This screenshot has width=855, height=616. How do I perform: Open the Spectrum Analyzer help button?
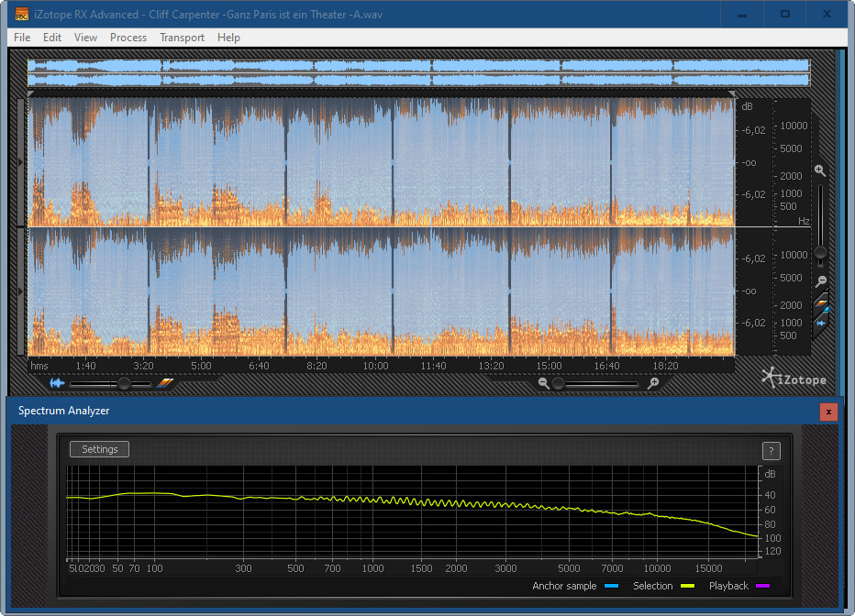(772, 450)
